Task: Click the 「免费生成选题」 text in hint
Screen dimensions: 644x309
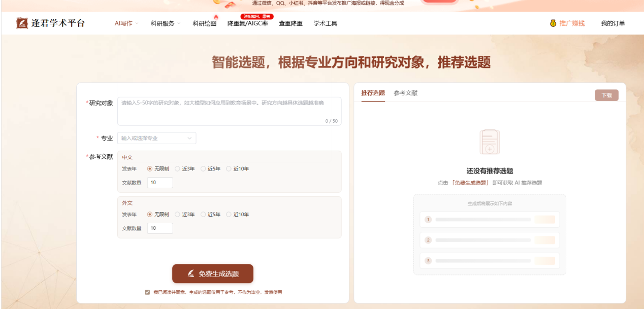Action: 470,183
